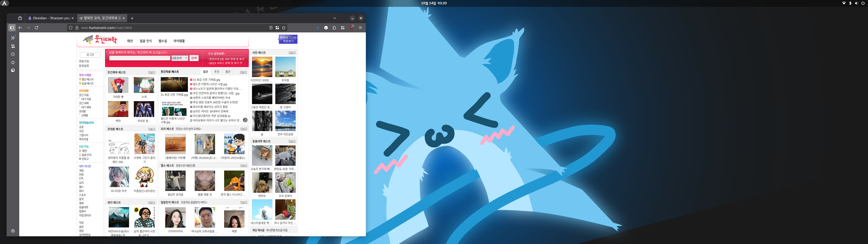Screen dimensions: 868x244
Task: Open the 웹소설 top menu item
Action: click(163, 41)
